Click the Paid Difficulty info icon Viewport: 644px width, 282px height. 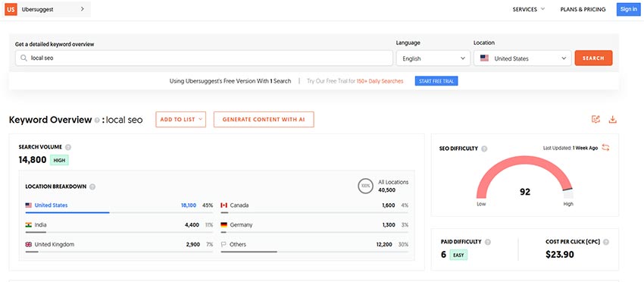[487, 242]
